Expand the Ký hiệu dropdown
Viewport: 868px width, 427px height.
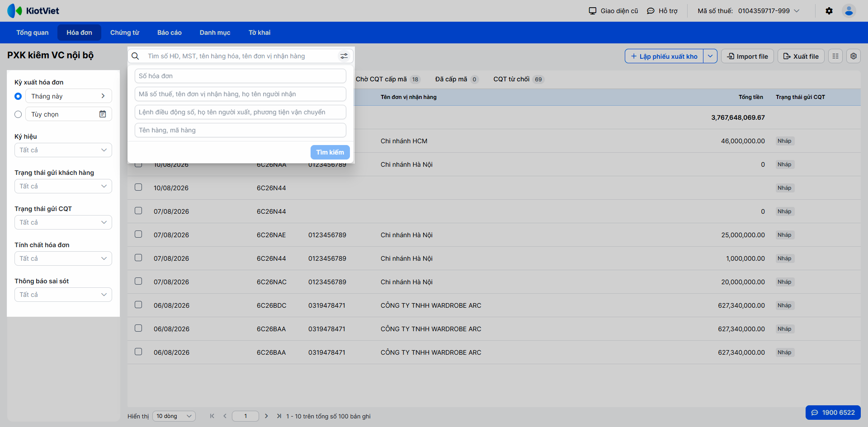[63, 150]
